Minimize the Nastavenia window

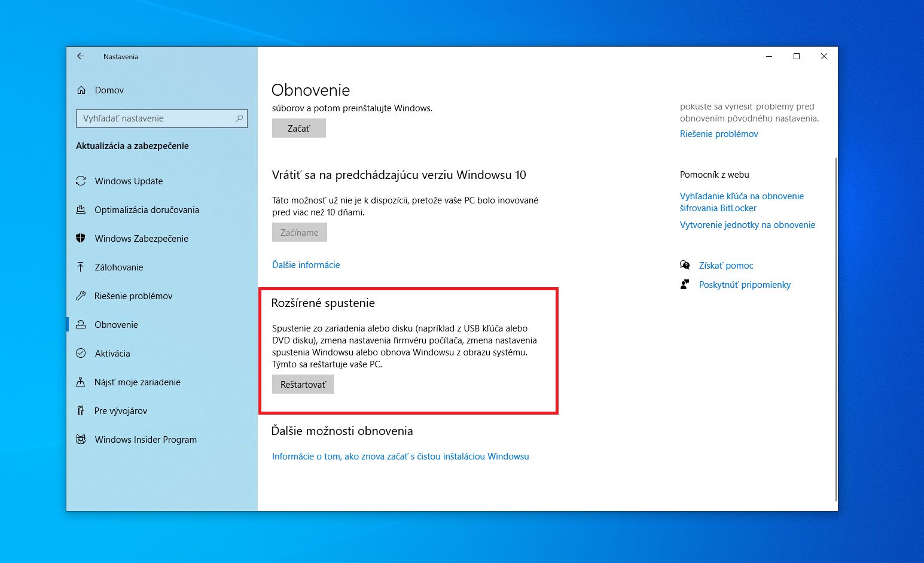click(x=769, y=56)
